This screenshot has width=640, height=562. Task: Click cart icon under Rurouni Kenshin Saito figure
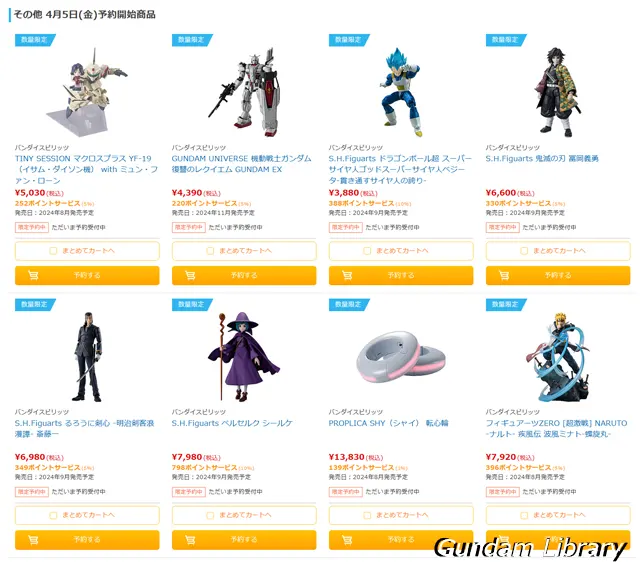[x=33, y=540]
